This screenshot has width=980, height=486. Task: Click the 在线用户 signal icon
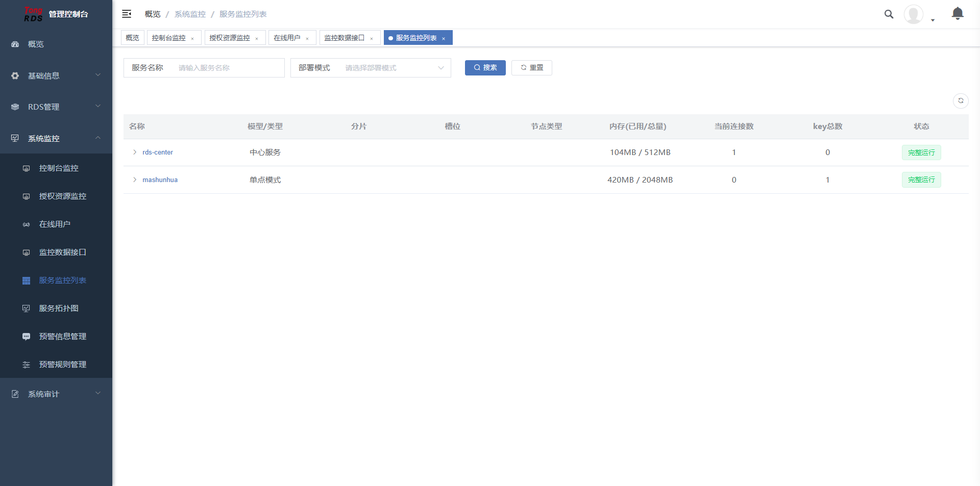(x=27, y=224)
